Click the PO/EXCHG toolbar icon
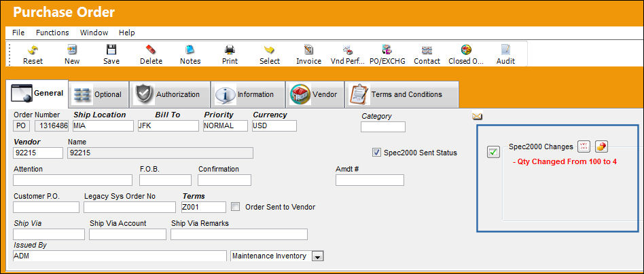This screenshot has height=274, width=644. pyautogui.click(x=387, y=50)
